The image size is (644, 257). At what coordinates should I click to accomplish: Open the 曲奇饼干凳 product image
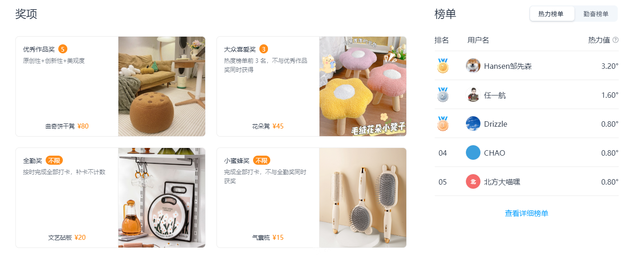click(x=162, y=86)
